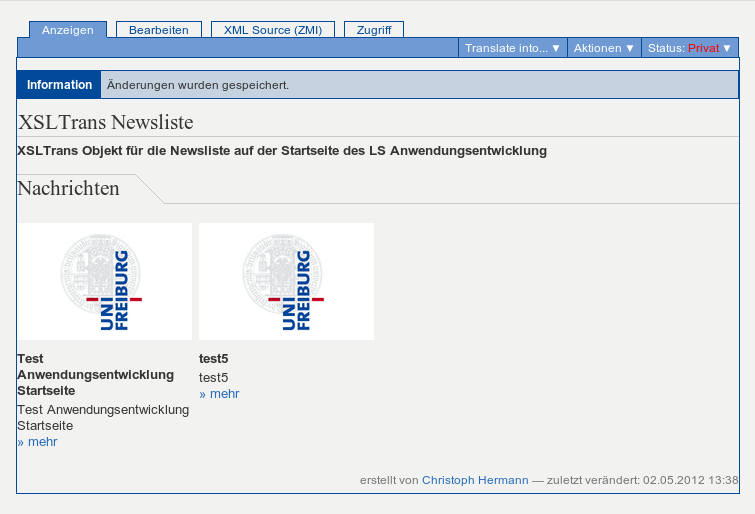Follow the mehr link under Test Anwendungsentwicklung Startseite

click(38, 442)
